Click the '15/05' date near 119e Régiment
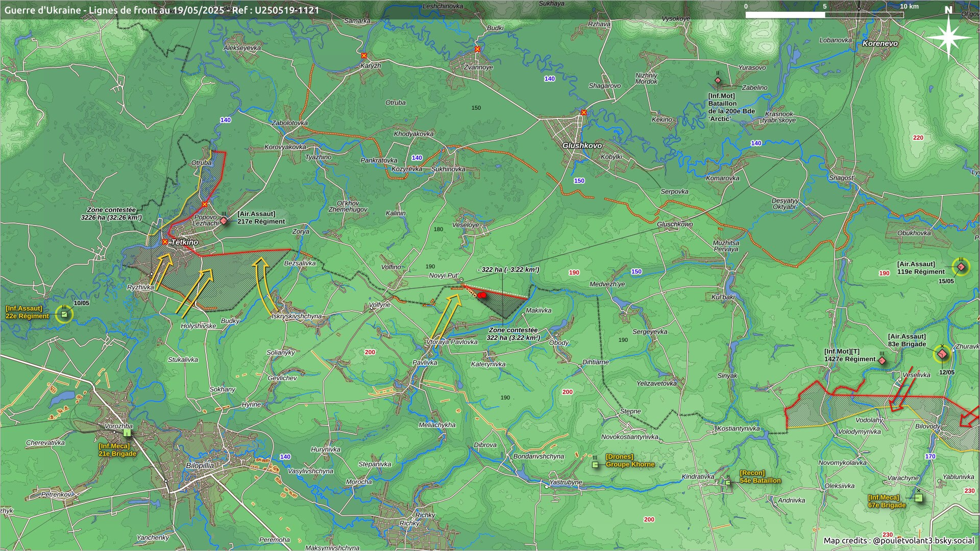Image resolution: width=980 pixels, height=551 pixels. tap(946, 281)
